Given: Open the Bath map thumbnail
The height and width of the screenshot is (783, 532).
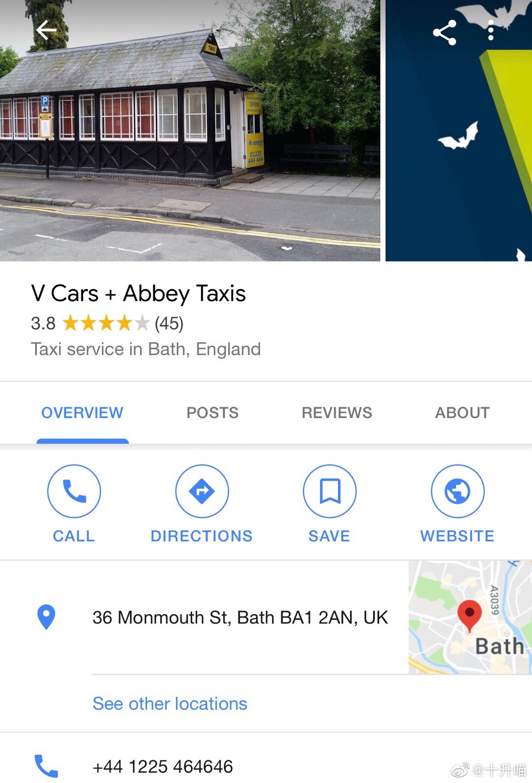Looking at the screenshot, I should [470, 617].
